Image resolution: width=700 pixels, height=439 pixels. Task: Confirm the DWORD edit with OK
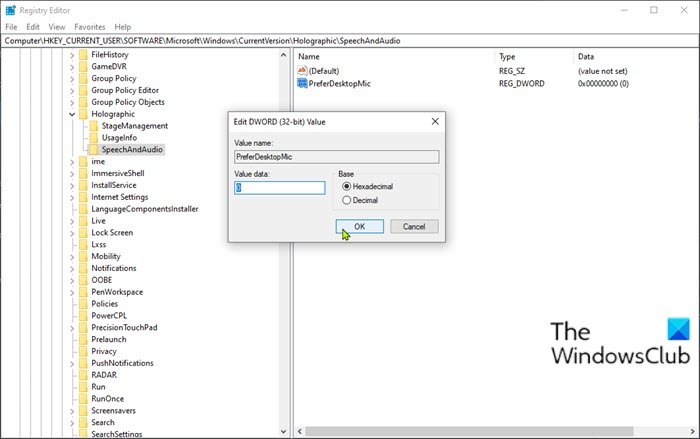[359, 226]
